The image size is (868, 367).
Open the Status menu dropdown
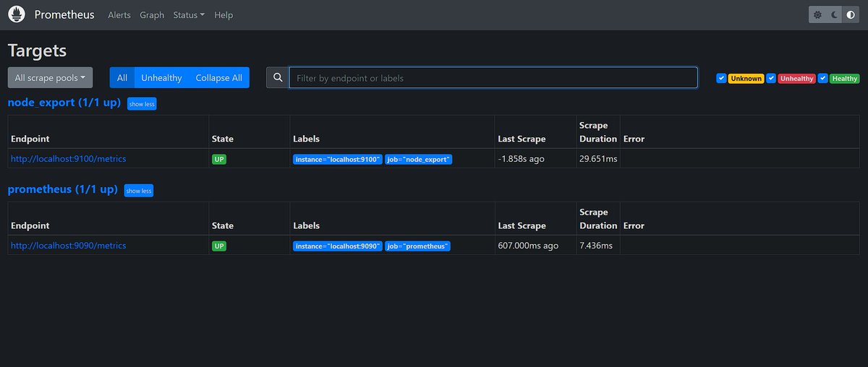click(189, 14)
